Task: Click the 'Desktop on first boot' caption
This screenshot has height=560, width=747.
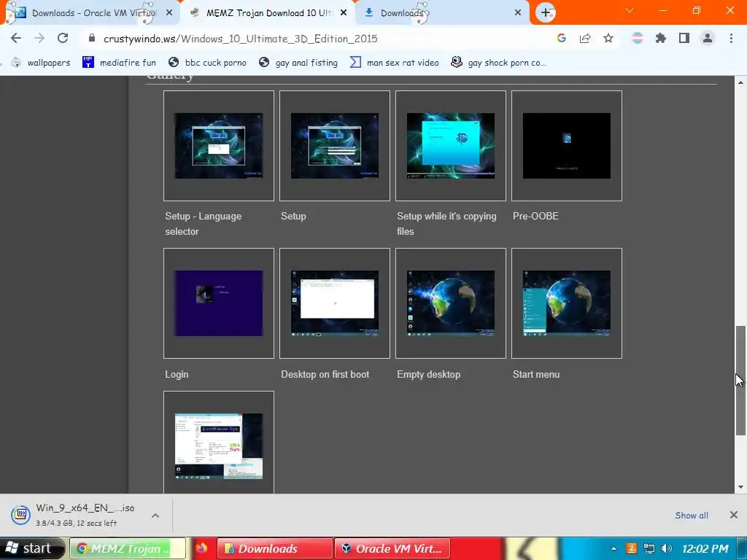Action: [325, 374]
